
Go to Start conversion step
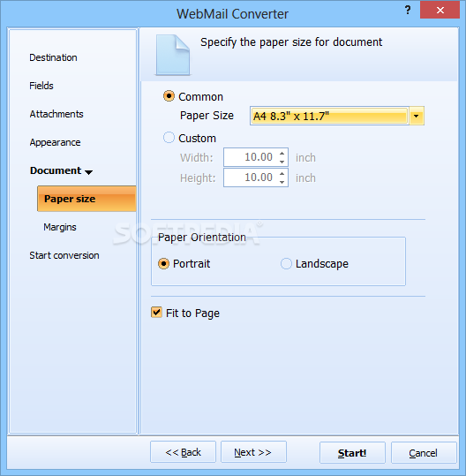coord(64,255)
